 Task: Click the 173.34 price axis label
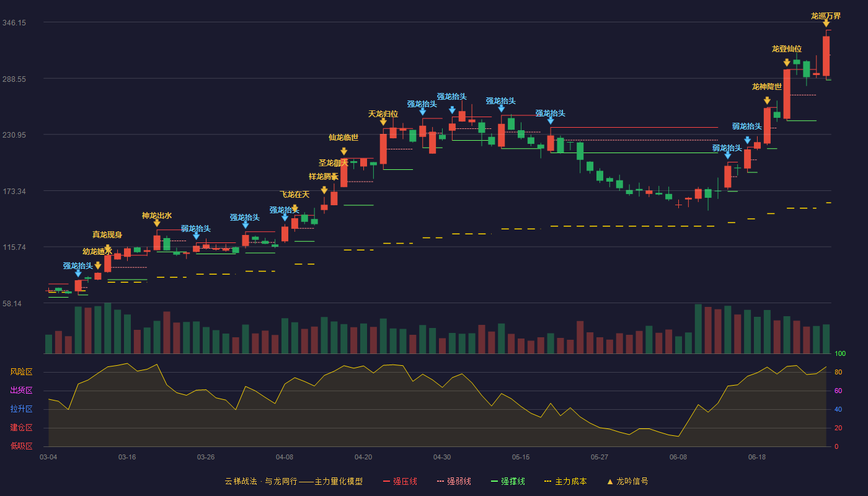coord(14,192)
